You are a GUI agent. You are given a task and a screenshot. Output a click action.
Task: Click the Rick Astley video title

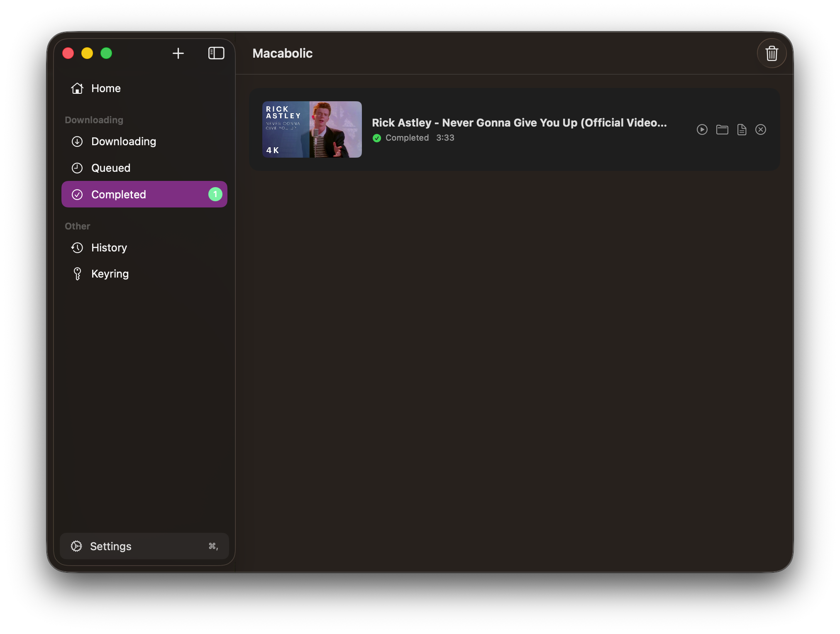point(519,123)
